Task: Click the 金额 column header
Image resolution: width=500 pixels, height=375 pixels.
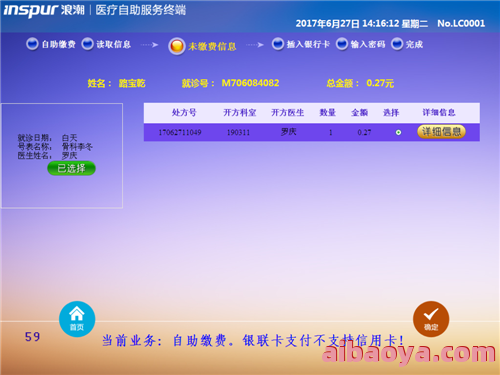Action: [359, 113]
